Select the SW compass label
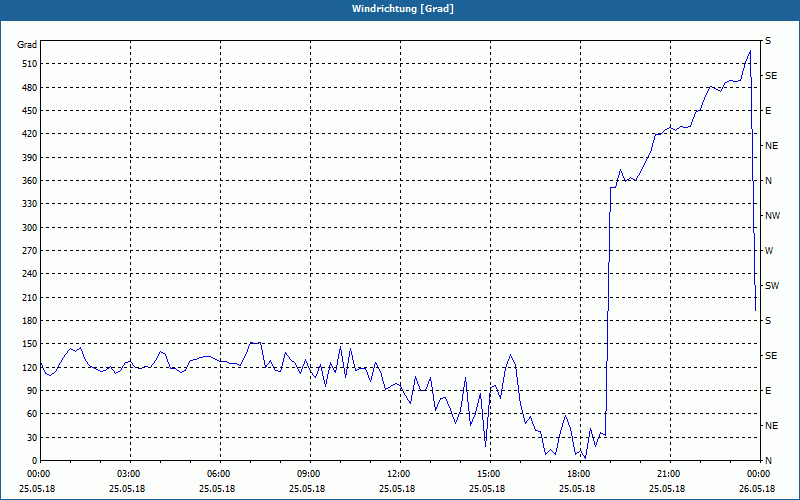Image resolution: width=800 pixels, height=500 pixels. (x=772, y=286)
